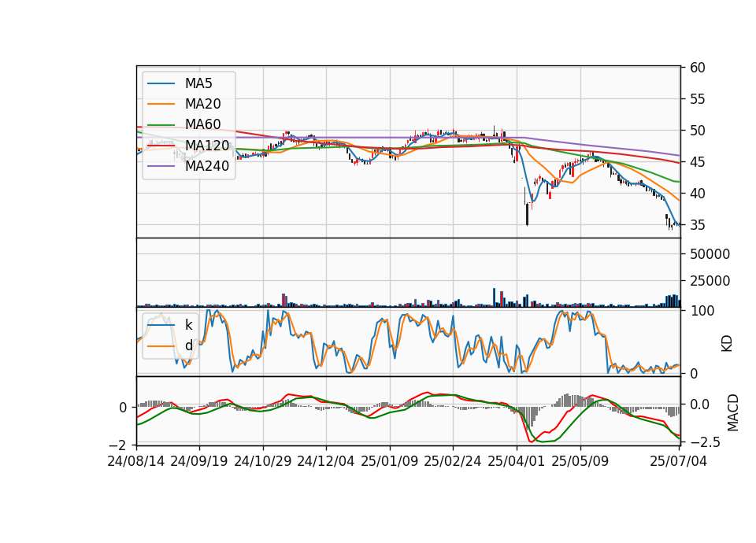Click the price axis value 35
Image resolution: width=756 pixels, height=543 pixels.
click(697, 225)
